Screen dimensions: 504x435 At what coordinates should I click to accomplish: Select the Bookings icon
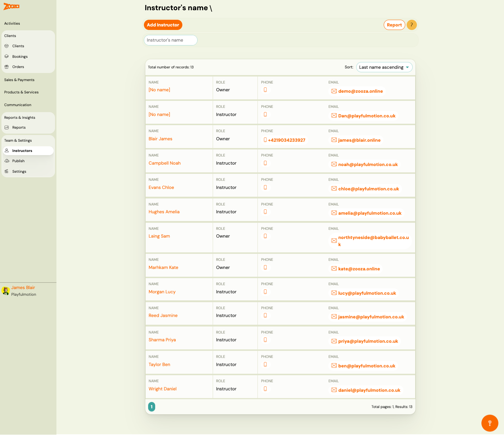pos(7,56)
